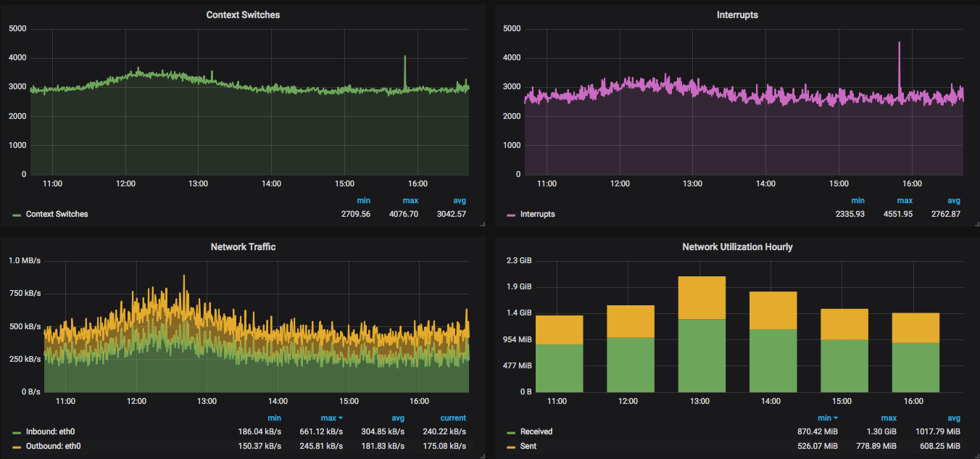This screenshot has height=459, width=980.
Task: Click Interrupts min value 2335.93
Action: pos(850,214)
